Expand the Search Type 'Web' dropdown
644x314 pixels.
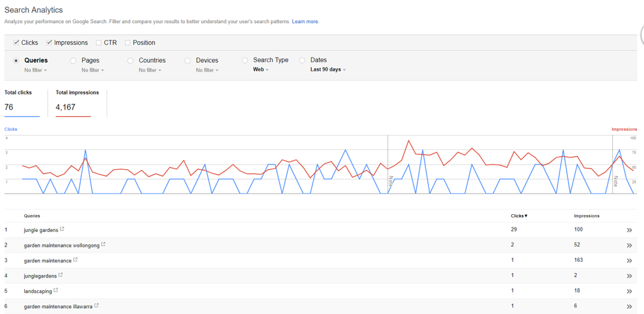click(x=261, y=69)
